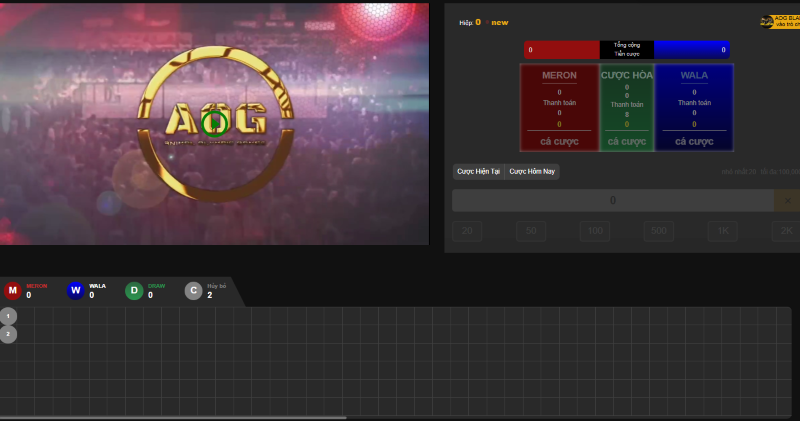Click the AOG Black logo badge
The width and height of the screenshot is (800, 421).
(779, 21)
